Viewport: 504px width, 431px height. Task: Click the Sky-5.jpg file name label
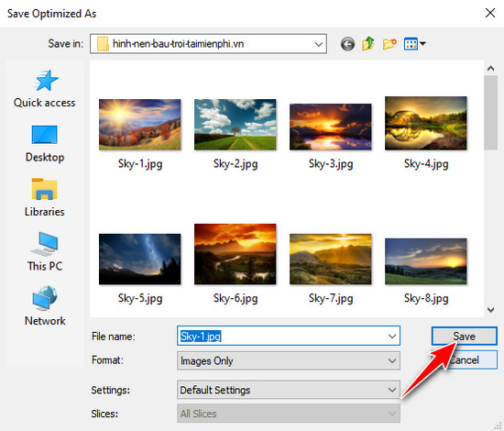(140, 298)
